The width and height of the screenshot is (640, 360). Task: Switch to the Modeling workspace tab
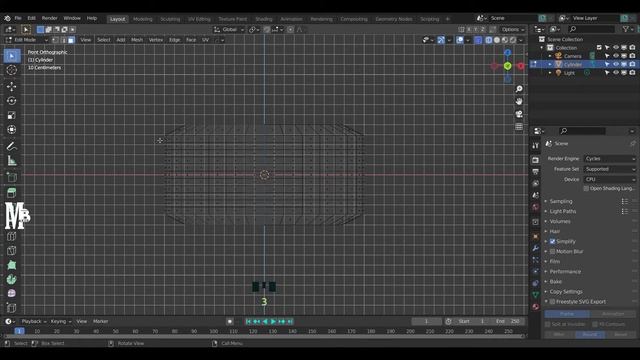[142, 19]
